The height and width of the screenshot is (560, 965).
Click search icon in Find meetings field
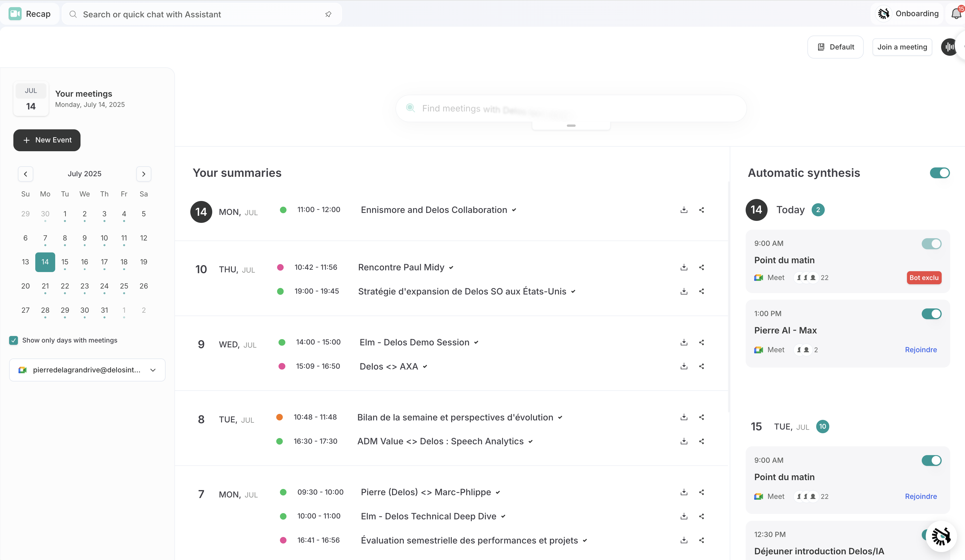pos(411,108)
